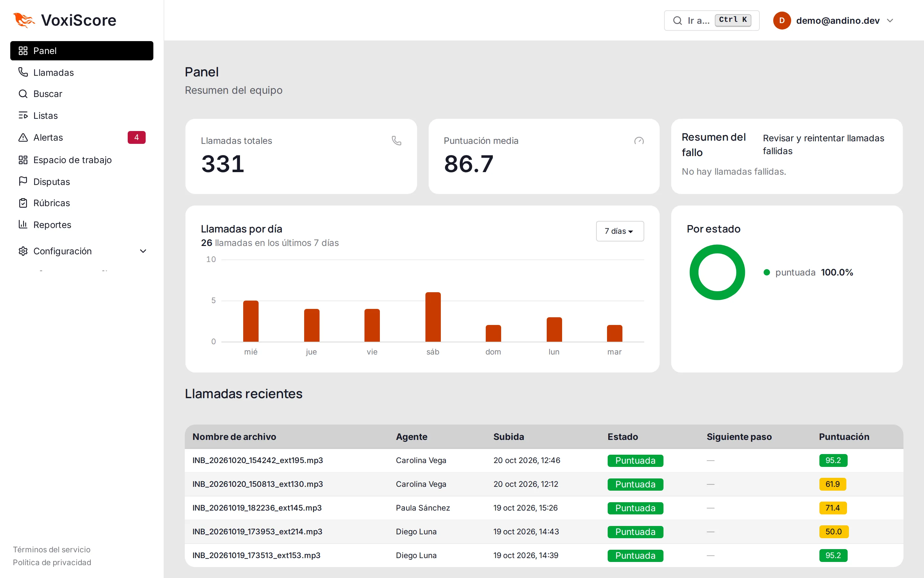Open the 7 días range dropdown
The image size is (924, 578).
tap(620, 231)
